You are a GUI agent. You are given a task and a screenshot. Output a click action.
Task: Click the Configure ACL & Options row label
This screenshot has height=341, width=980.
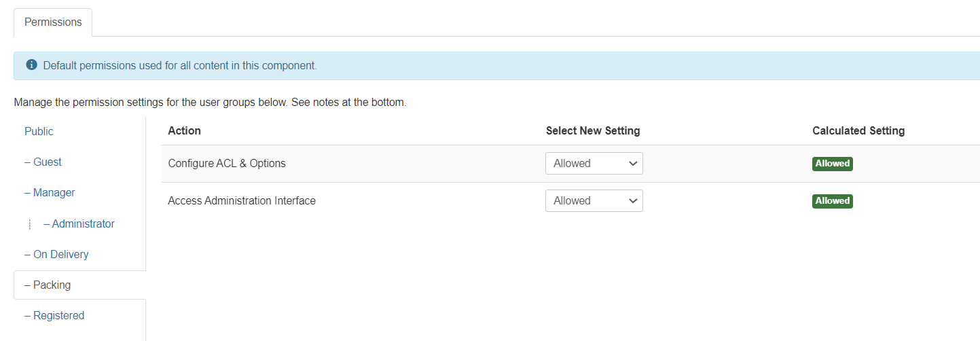click(226, 163)
